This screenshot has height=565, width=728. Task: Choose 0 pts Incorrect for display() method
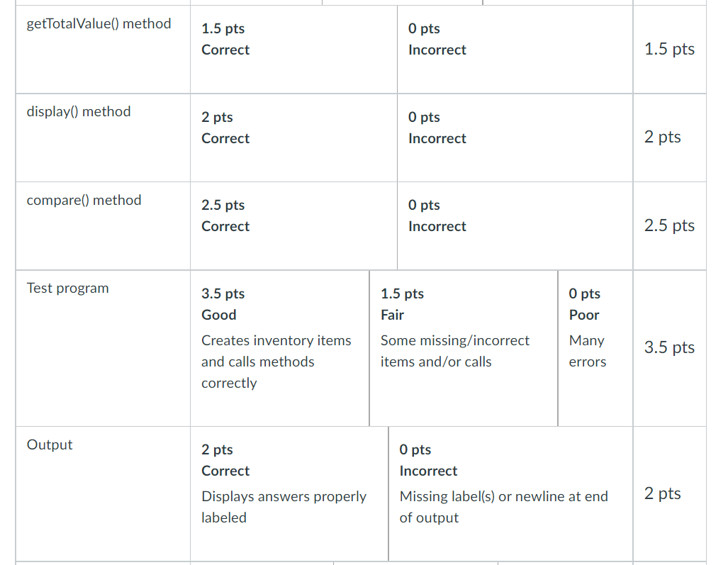click(515, 138)
